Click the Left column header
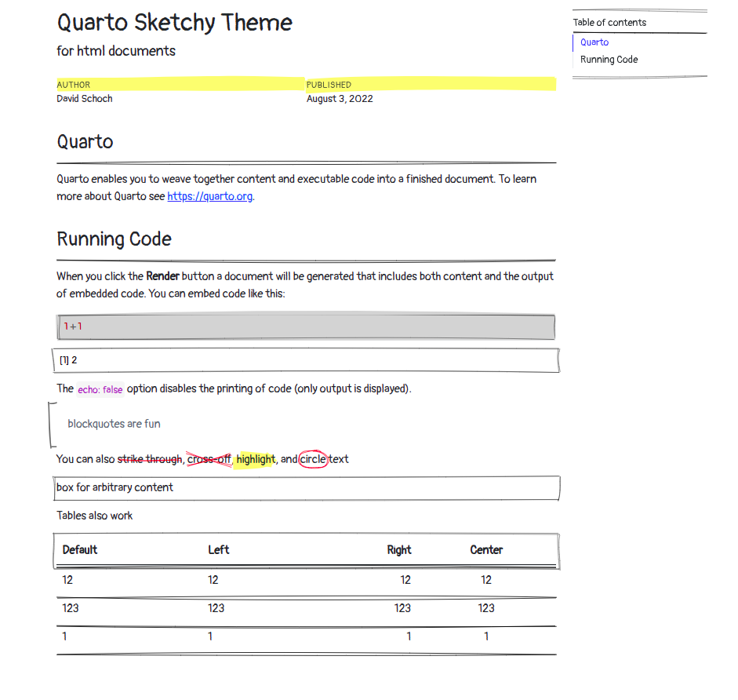This screenshot has width=738, height=700. [218, 550]
